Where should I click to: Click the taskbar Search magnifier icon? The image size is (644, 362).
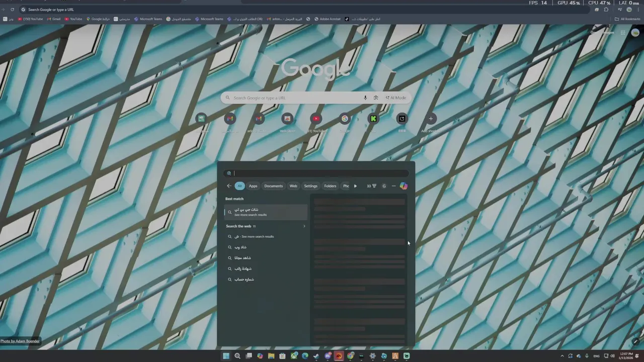click(237, 356)
